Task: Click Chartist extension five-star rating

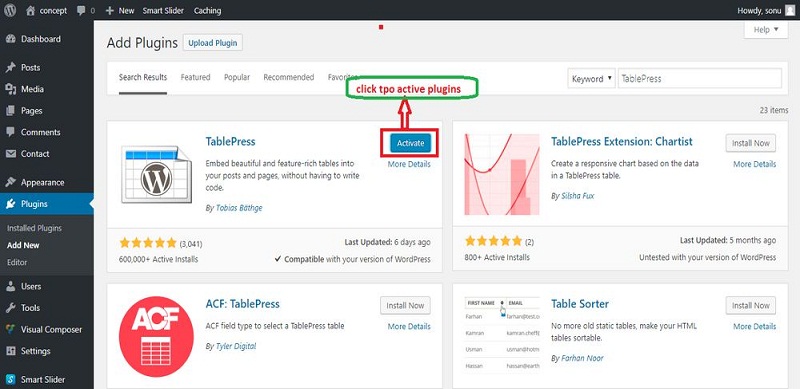Action: [493, 240]
